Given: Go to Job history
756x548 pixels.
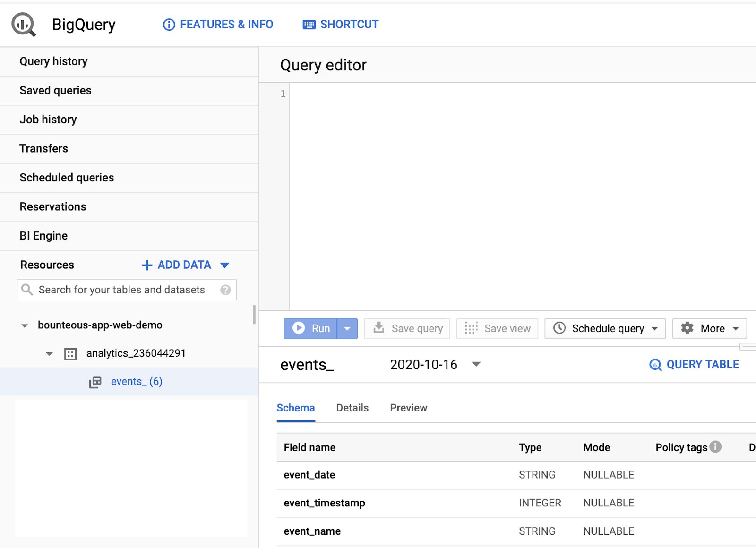Looking at the screenshot, I should tap(129, 120).
